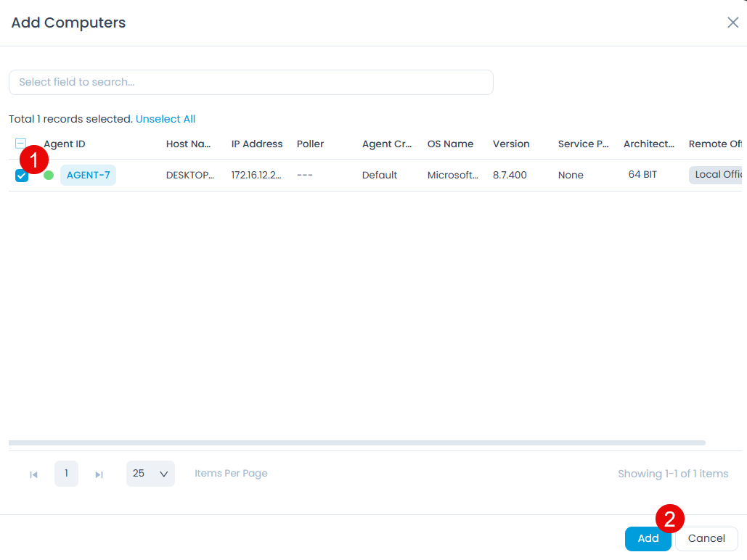Click the green online status dot
Viewport: 747px width, 560px height.
[49, 175]
